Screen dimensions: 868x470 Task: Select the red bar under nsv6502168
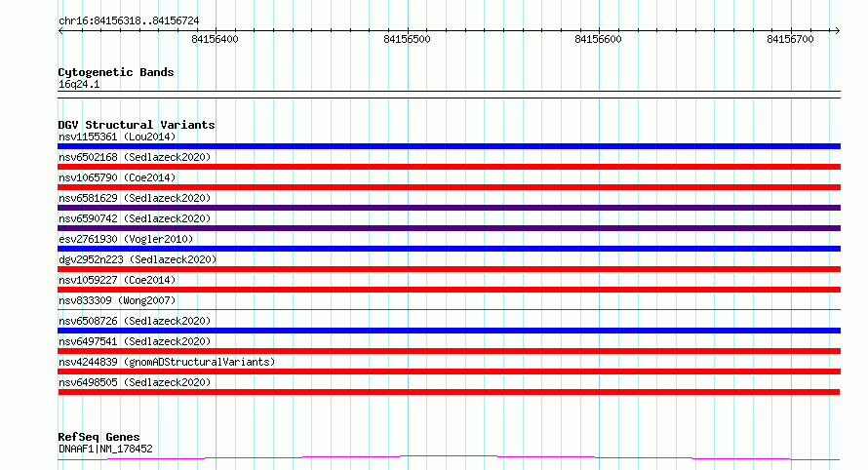tap(449, 167)
